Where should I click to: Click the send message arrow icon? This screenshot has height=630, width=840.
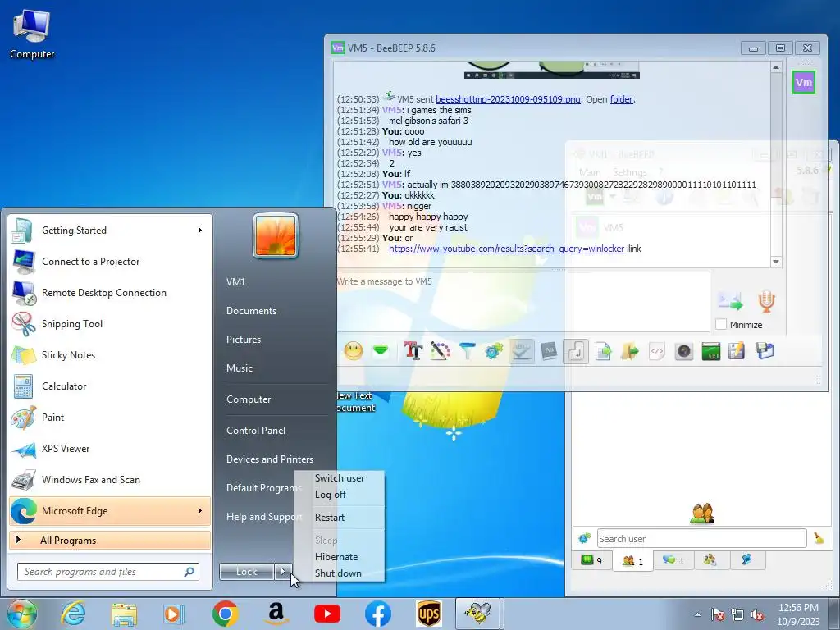tap(730, 301)
